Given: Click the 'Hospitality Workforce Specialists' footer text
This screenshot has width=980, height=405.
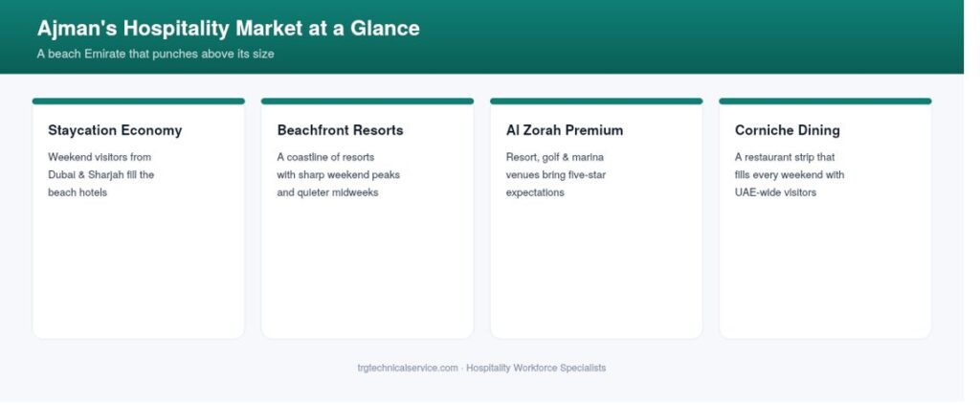Looking at the screenshot, I should 536,368.
